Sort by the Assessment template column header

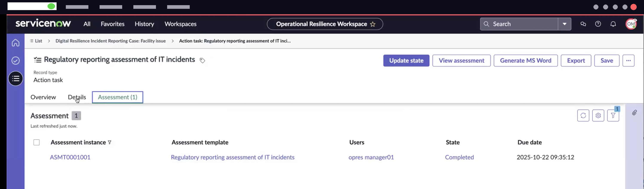point(200,142)
